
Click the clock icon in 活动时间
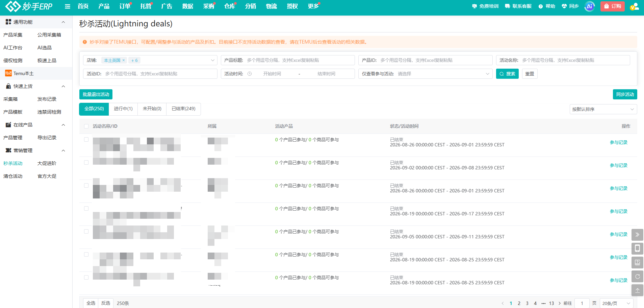(250, 74)
